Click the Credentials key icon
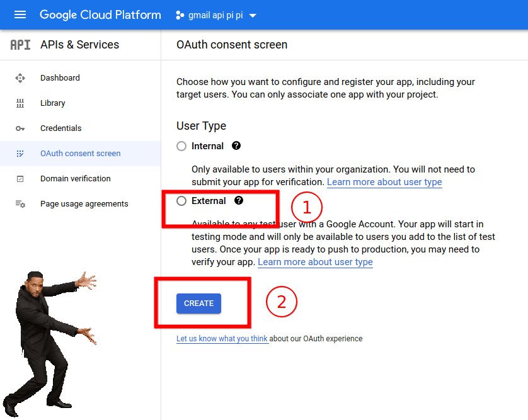 coord(20,128)
